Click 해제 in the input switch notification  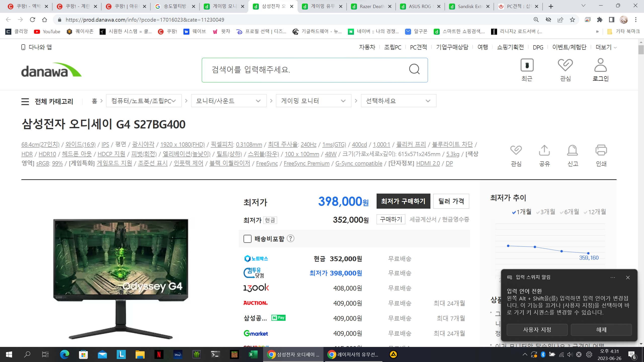click(601, 330)
